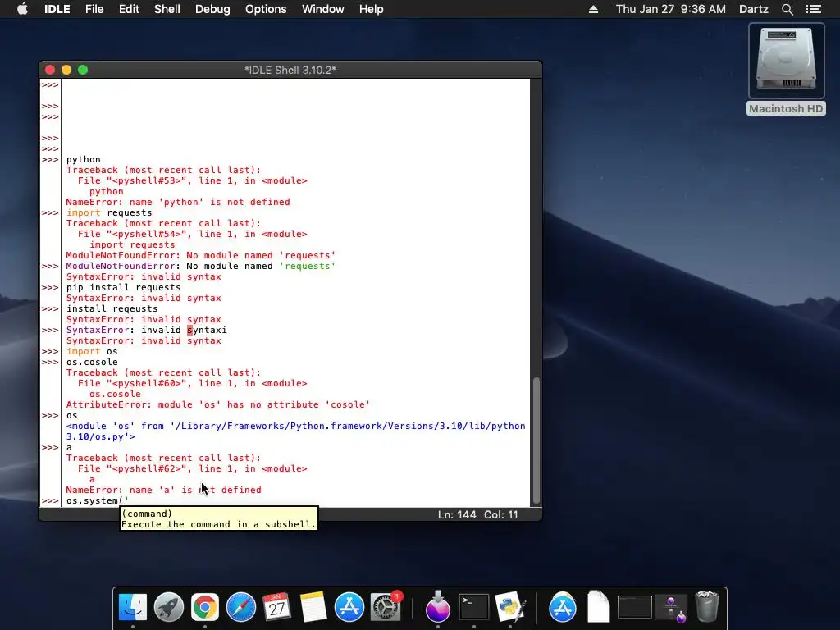Open Google Chrome from the dock
Screen dimensions: 840x630
tap(204, 608)
